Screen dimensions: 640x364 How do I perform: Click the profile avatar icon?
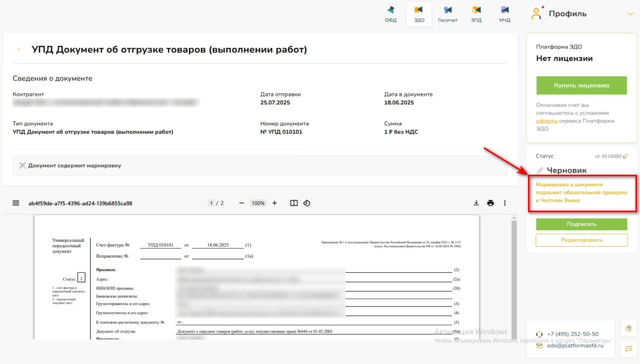pyautogui.click(x=536, y=14)
